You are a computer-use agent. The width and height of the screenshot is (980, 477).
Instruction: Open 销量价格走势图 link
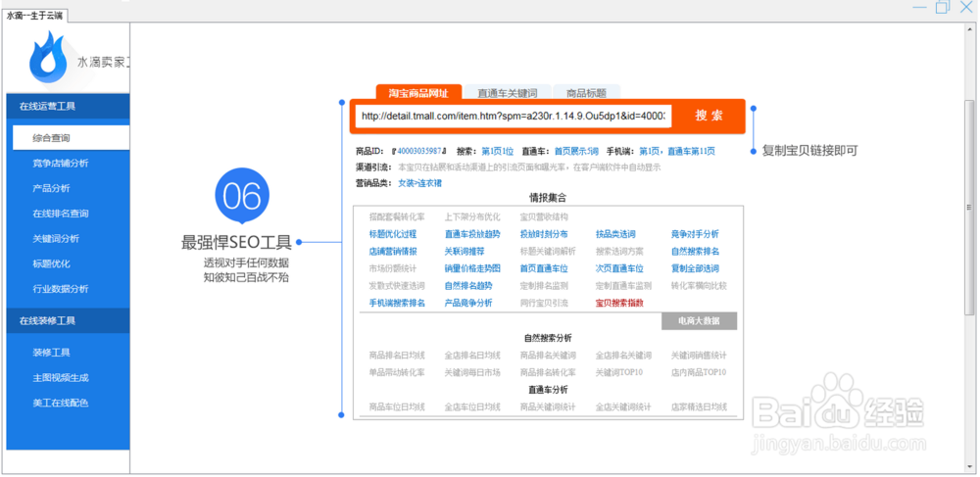click(x=472, y=268)
